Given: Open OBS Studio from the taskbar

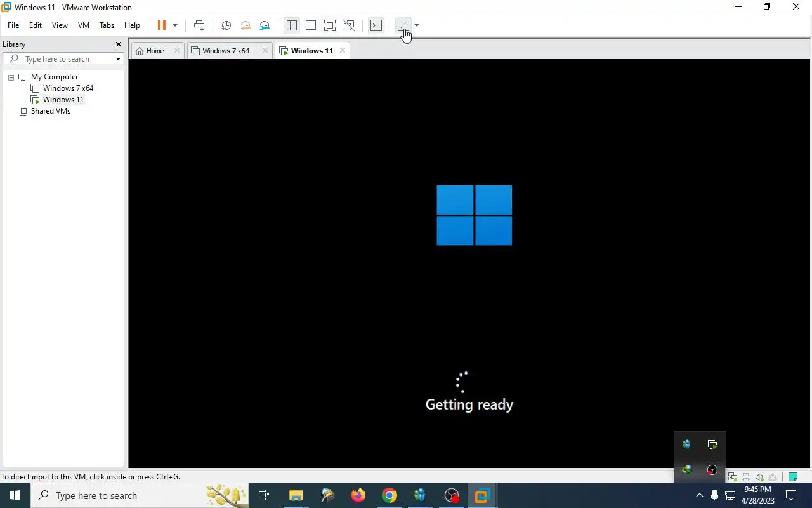Looking at the screenshot, I should point(452,495).
